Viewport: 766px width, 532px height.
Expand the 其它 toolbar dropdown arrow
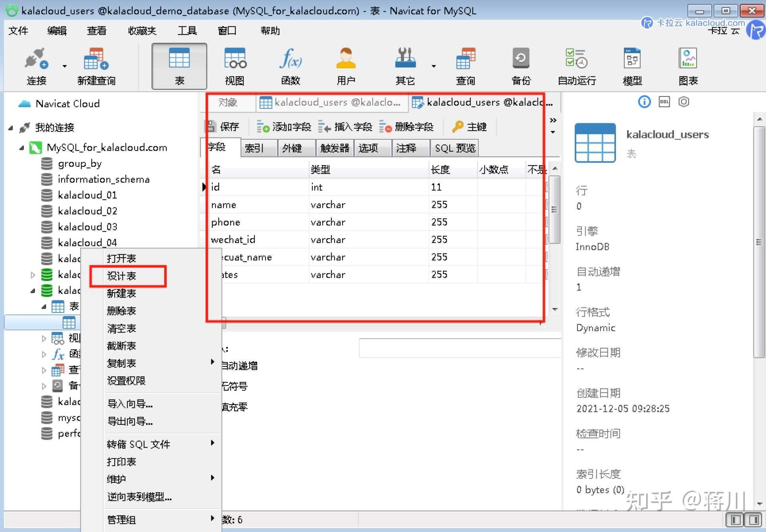[434, 67]
